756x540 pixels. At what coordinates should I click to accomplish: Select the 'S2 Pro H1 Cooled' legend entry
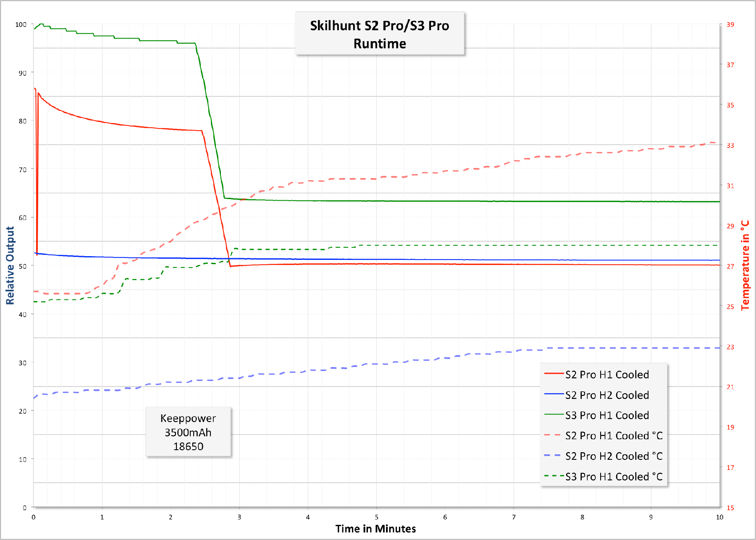pyautogui.click(x=606, y=375)
